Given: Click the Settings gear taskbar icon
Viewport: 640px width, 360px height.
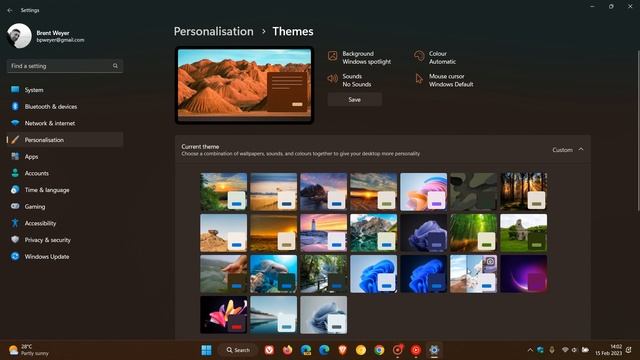Looking at the screenshot, I should (x=434, y=350).
